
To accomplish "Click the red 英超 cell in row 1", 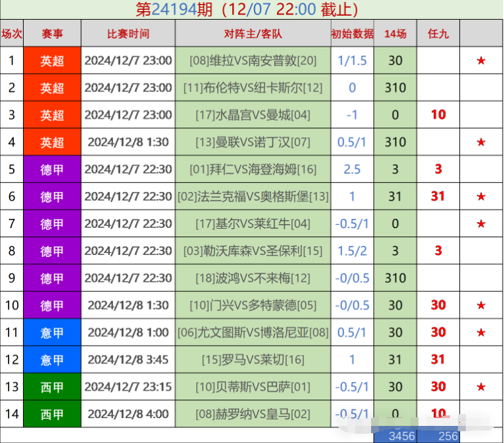I will coord(52,60).
